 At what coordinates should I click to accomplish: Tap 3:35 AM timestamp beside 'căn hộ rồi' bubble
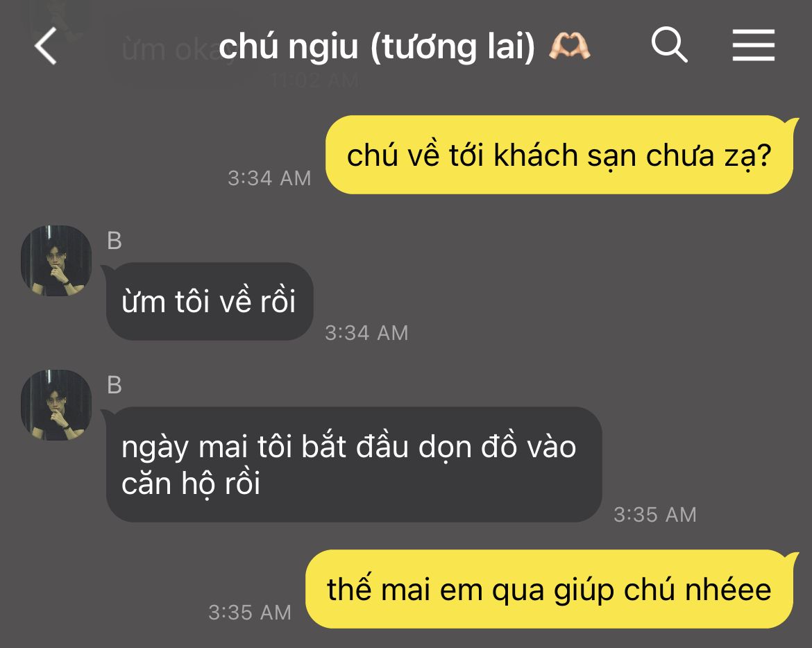[655, 515]
